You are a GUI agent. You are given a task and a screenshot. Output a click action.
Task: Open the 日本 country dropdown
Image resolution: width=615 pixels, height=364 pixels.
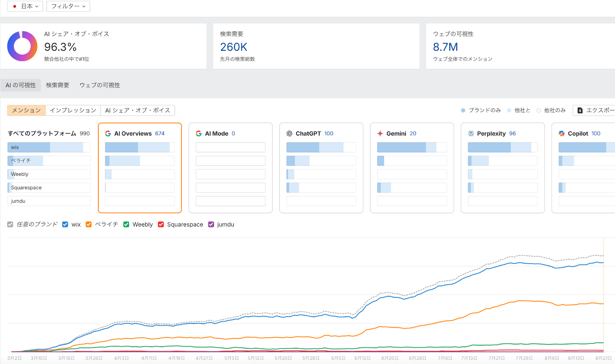coord(25,6)
